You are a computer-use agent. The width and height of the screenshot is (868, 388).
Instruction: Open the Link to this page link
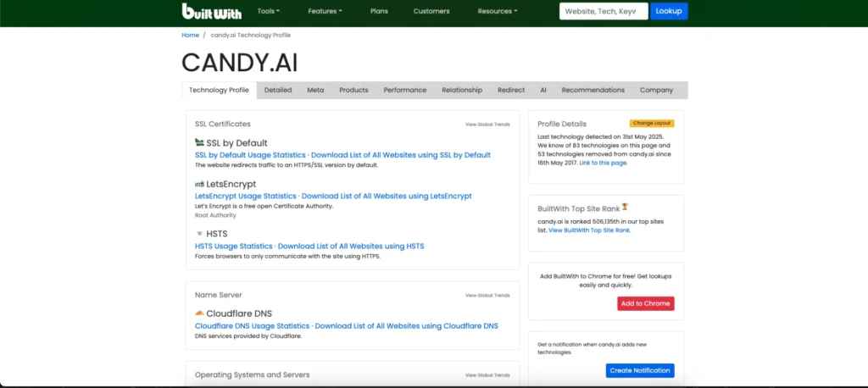point(604,163)
